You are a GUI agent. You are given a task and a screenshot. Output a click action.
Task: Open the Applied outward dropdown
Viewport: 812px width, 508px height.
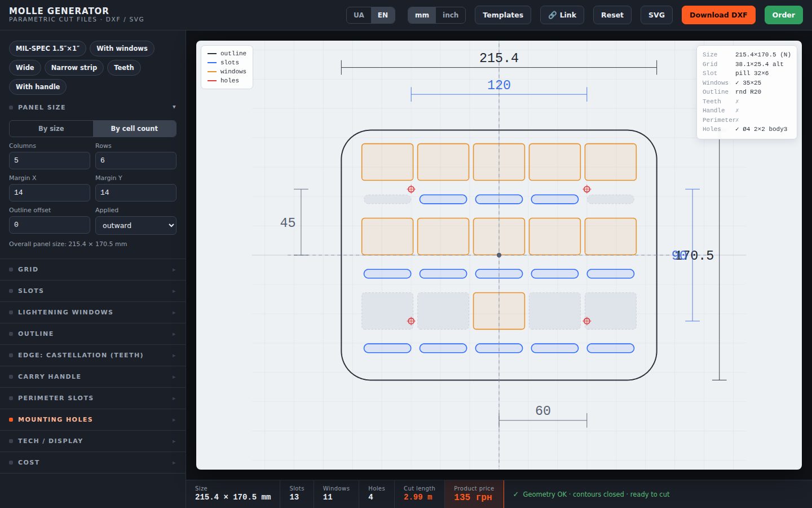pos(136,225)
